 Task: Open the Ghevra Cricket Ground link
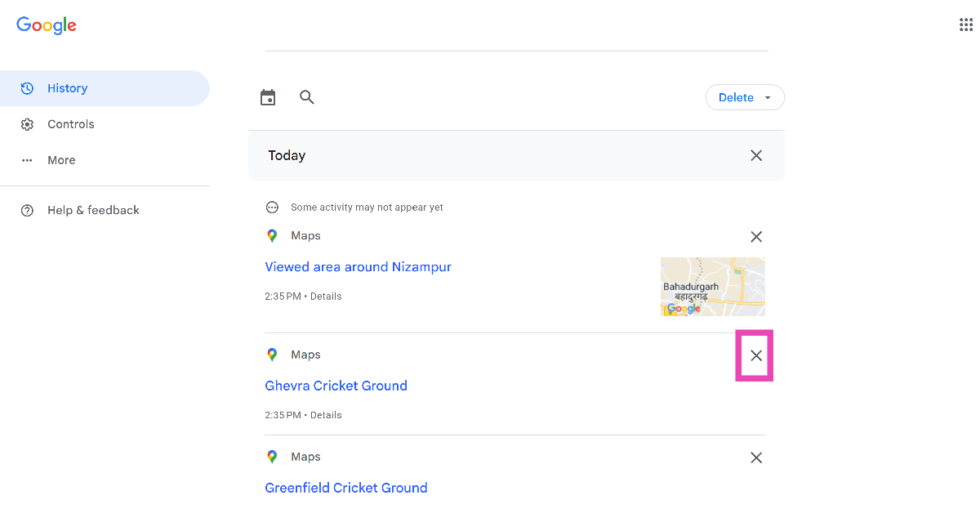336,386
